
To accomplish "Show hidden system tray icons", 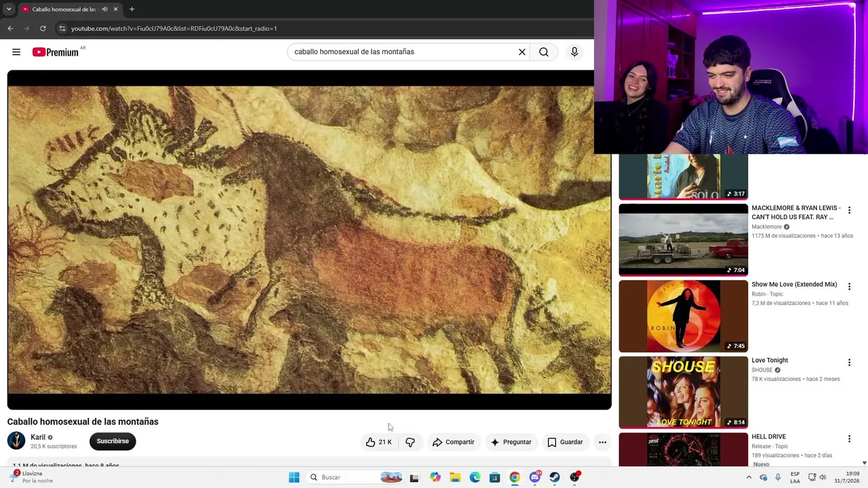I will (749, 477).
